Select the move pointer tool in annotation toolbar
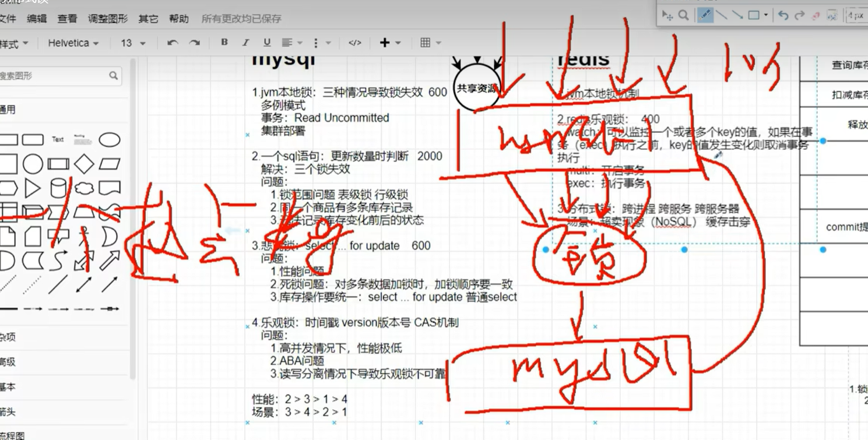This screenshot has width=868, height=440. 667,15
